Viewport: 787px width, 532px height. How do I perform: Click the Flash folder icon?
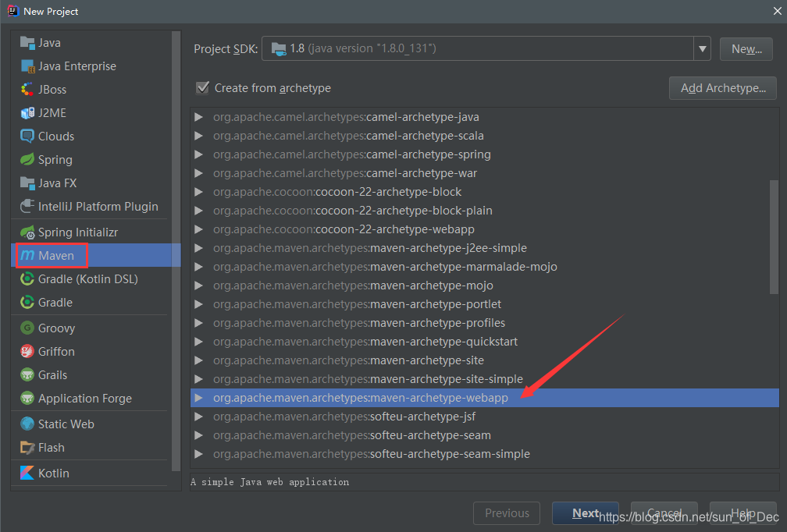(27, 447)
